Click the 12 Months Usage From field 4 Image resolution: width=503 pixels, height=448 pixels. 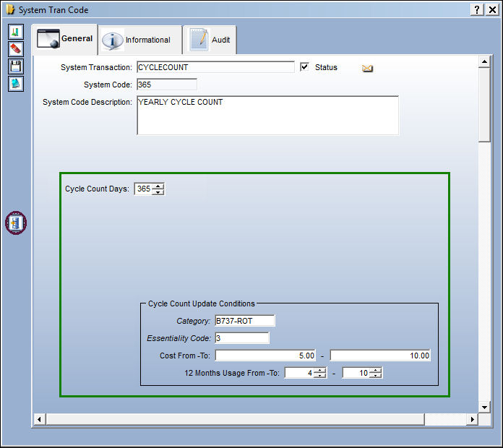299,373
